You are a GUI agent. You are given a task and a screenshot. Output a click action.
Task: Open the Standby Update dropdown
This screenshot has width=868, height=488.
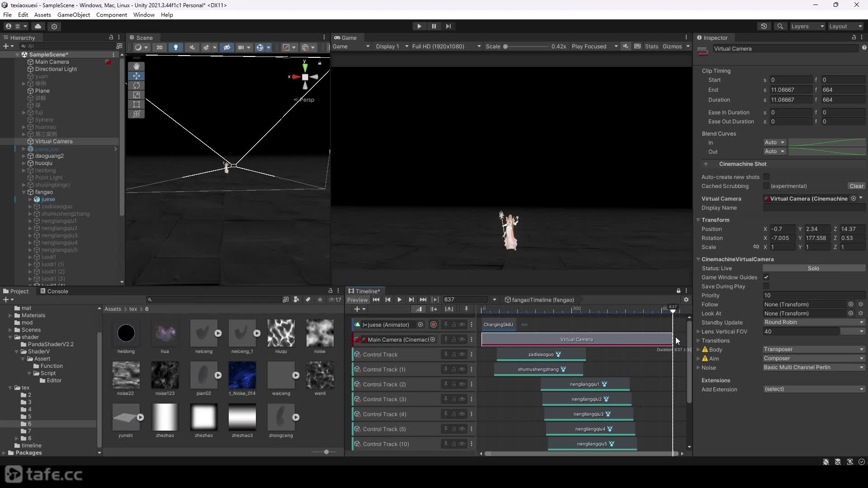[814, 322]
